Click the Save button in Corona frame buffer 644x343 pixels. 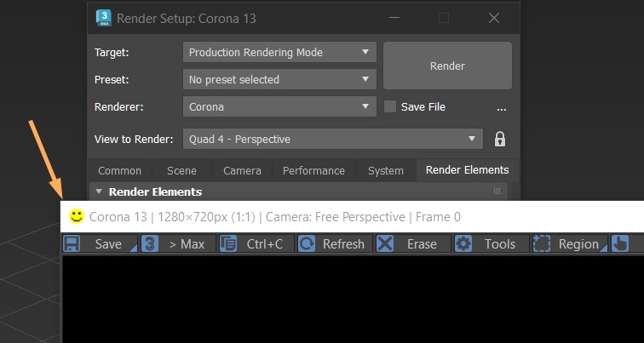(99, 244)
